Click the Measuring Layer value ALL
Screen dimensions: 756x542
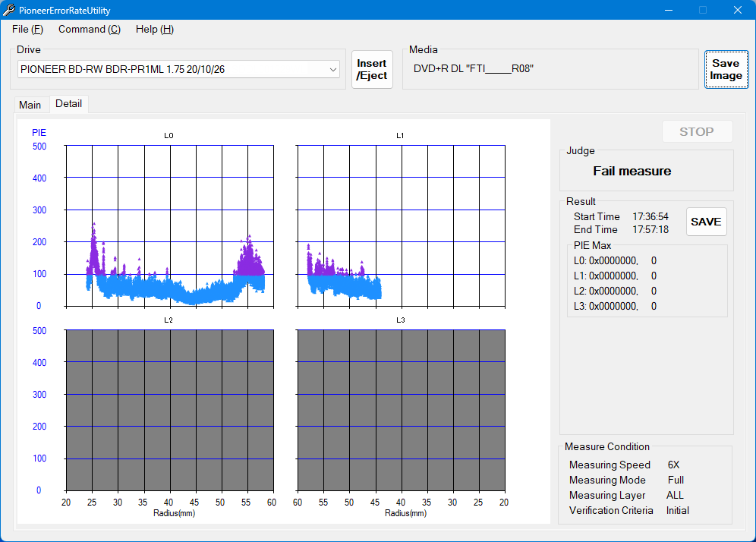pos(675,495)
